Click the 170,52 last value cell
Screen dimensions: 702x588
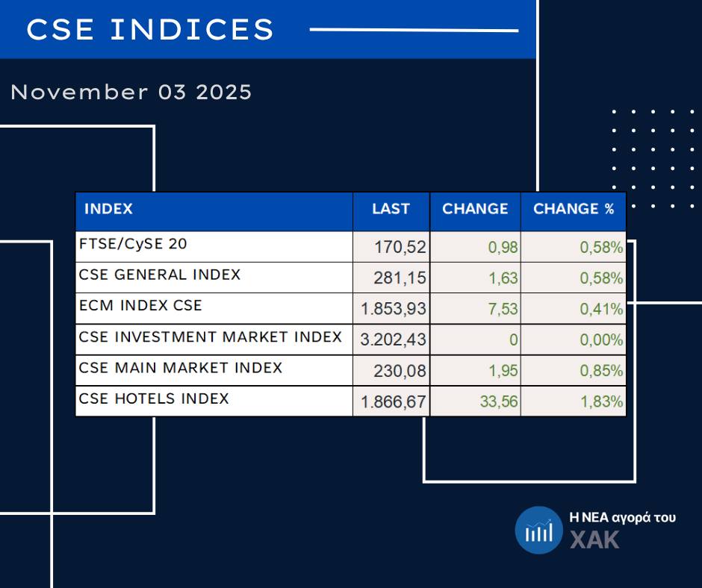(400, 247)
